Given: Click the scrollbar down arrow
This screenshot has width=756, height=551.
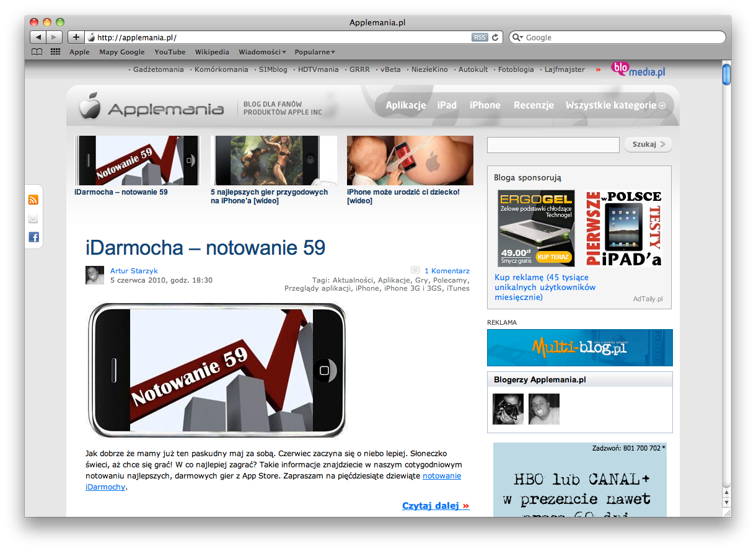Looking at the screenshot, I should tap(726, 503).
